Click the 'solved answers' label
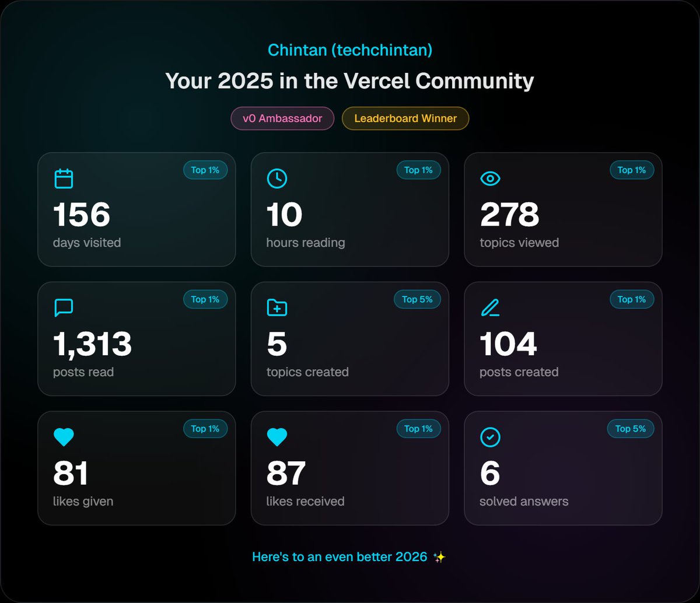 point(524,502)
